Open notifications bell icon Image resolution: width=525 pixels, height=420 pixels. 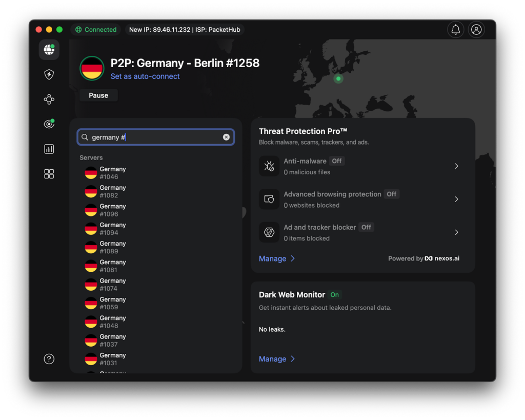455,29
